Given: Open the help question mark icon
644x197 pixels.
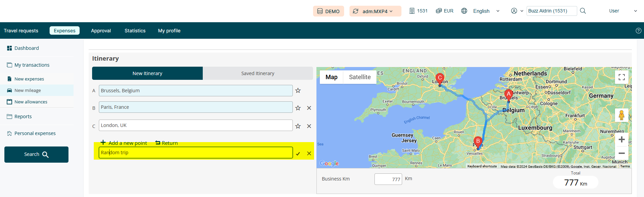Looking at the screenshot, I should pyautogui.click(x=638, y=31).
